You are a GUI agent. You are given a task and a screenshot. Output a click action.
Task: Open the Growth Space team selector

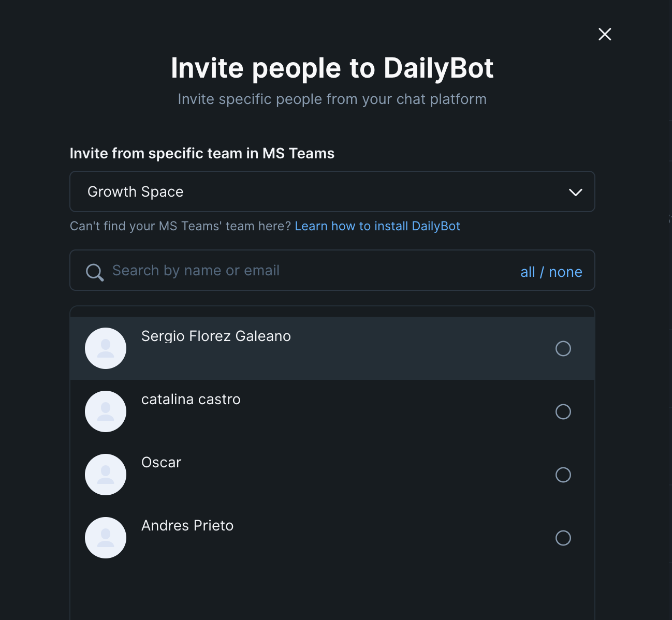(x=332, y=191)
